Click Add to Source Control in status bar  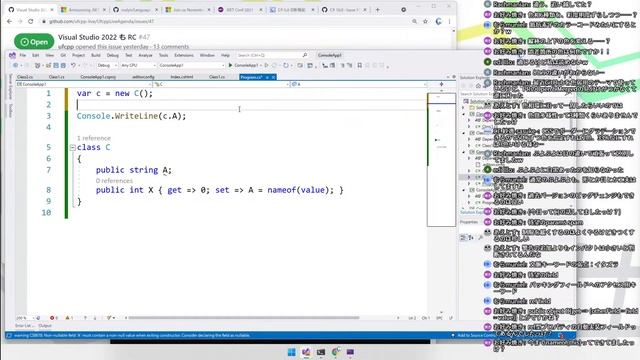pos(476,335)
